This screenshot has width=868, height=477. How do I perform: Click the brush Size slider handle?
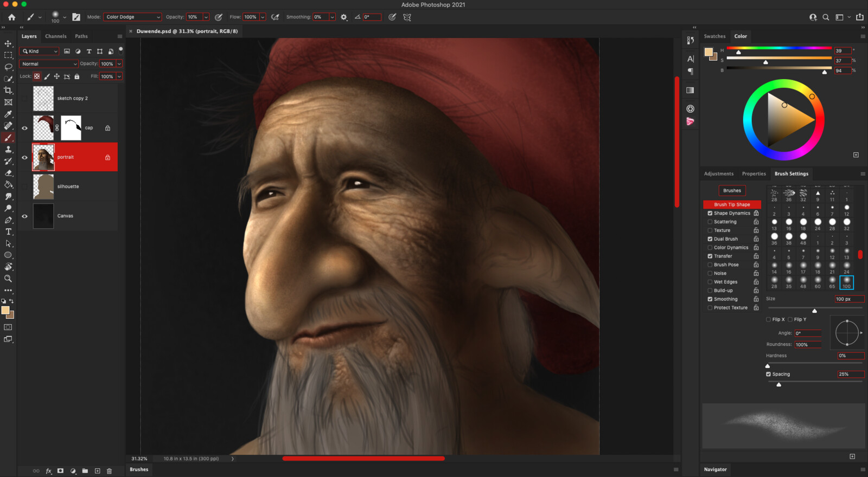click(x=814, y=311)
